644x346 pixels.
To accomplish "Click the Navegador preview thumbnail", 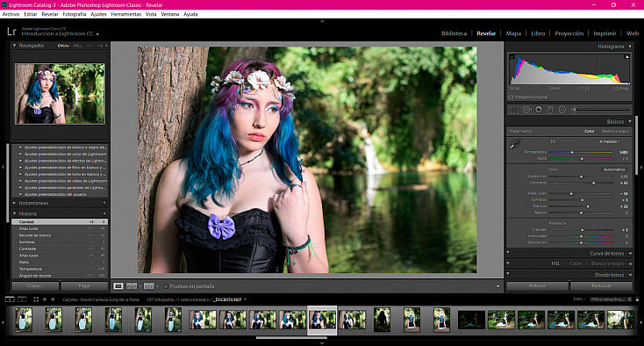I will tap(60, 94).
